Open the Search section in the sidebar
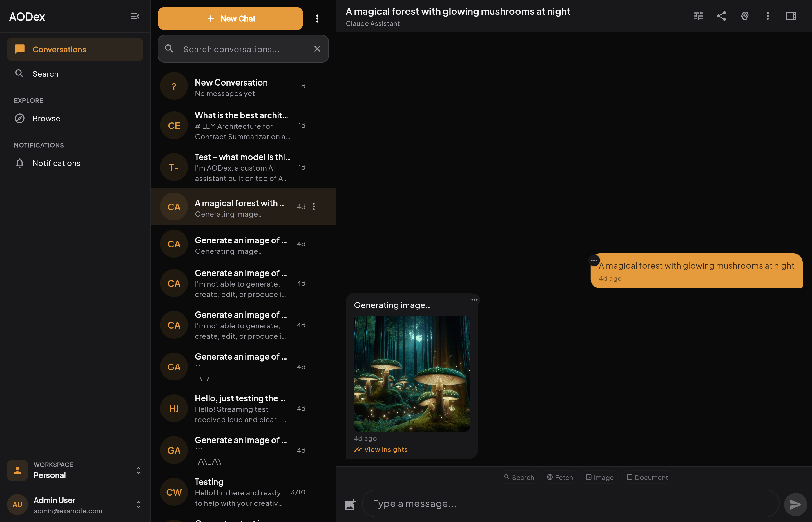Screen dimensions: 812x522 (x=46, y=74)
